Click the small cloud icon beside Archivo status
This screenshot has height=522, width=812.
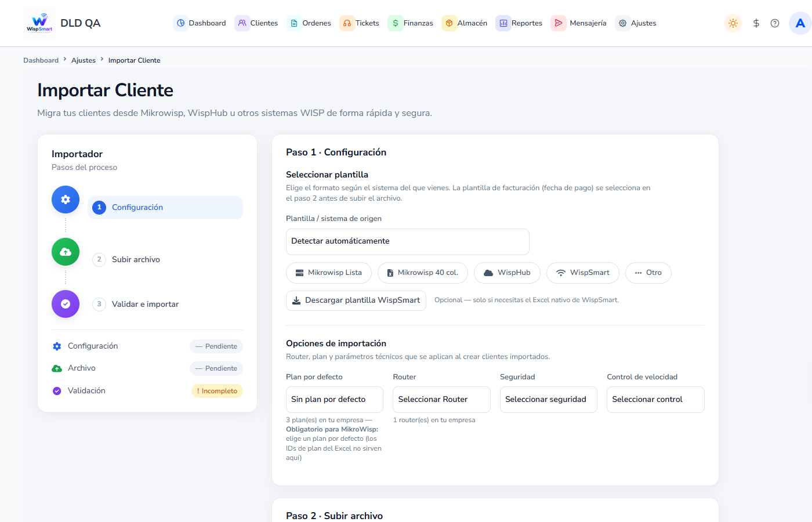coord(57,368)
